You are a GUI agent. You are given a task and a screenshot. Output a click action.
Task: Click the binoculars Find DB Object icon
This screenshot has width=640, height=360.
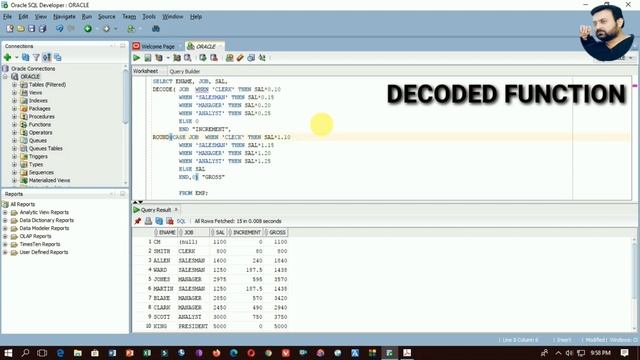tap(156, 29)
